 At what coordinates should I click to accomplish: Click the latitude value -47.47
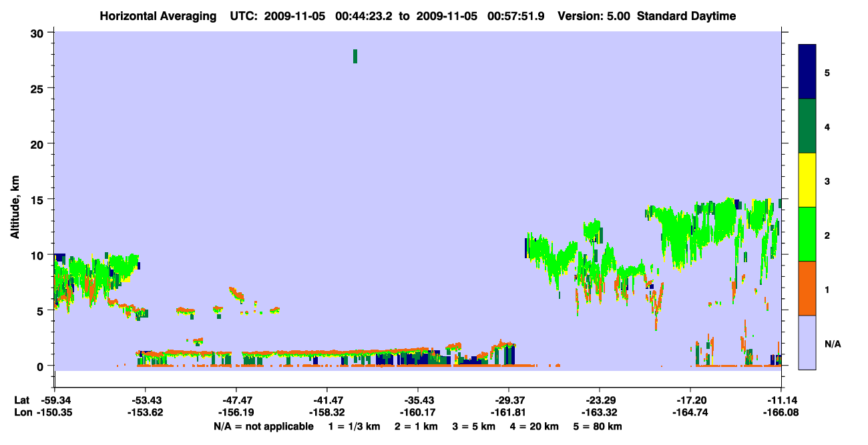(x=236, y=400)
